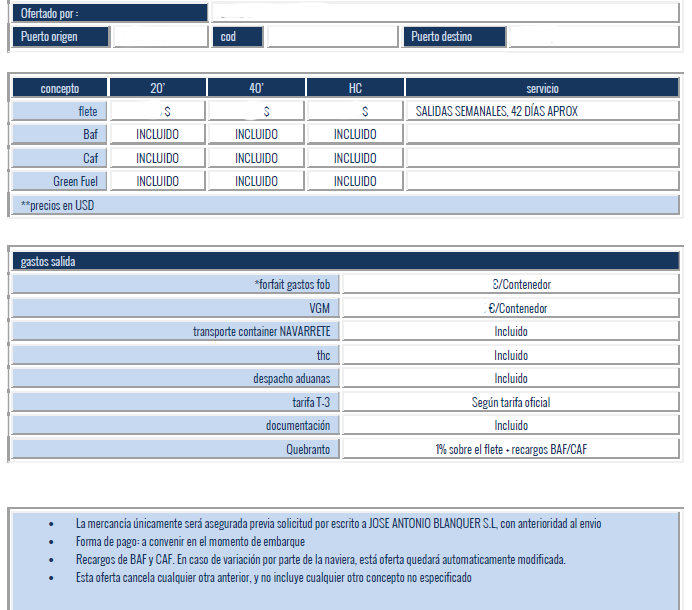Click the flete price cell under HC

(x=355, y=111)
